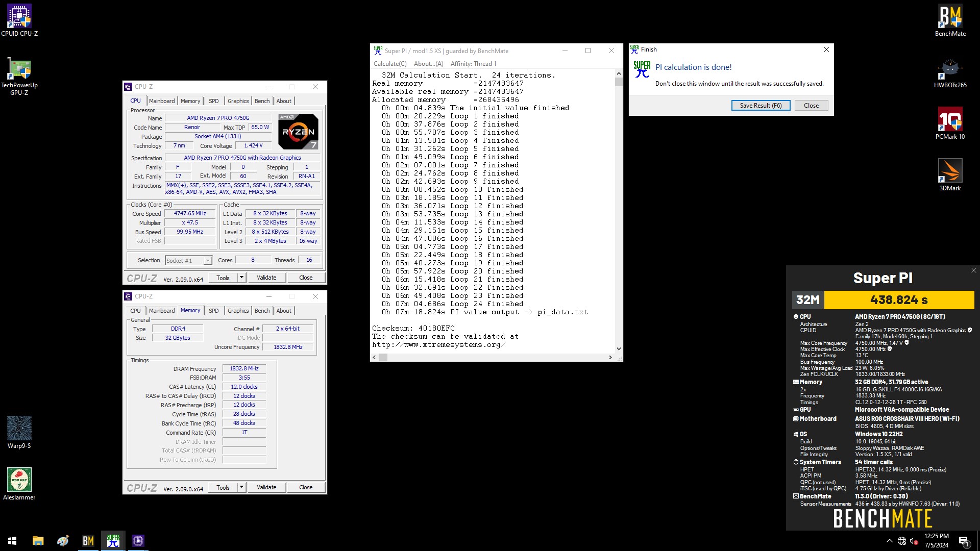Click the Super PI icon in Finish dialog
The image size is (980, 551).
[x=642, y=69]
